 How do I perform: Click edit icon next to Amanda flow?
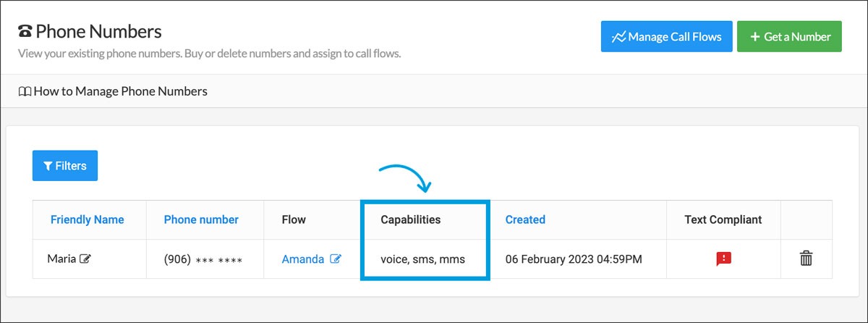(336, 259)
